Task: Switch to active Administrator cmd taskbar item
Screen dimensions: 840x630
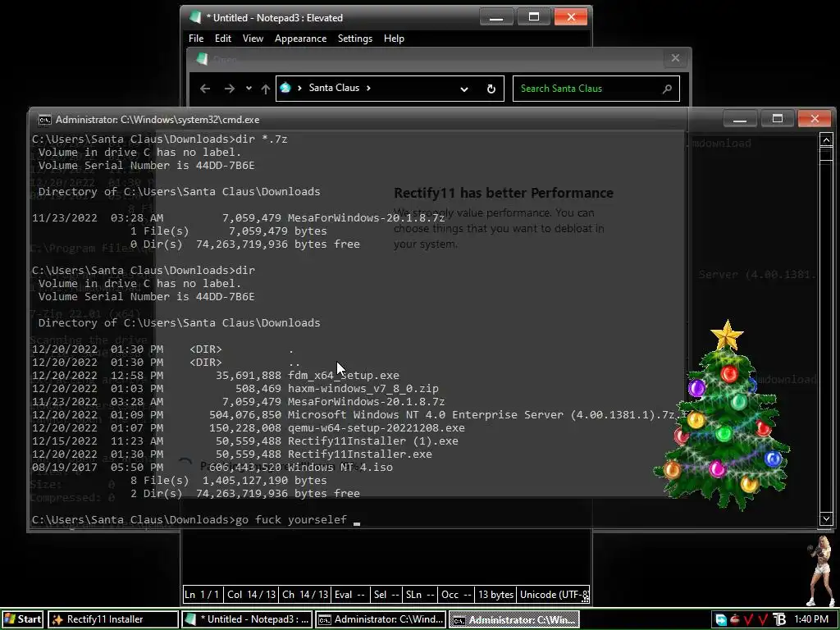Action: click(514, 619)
